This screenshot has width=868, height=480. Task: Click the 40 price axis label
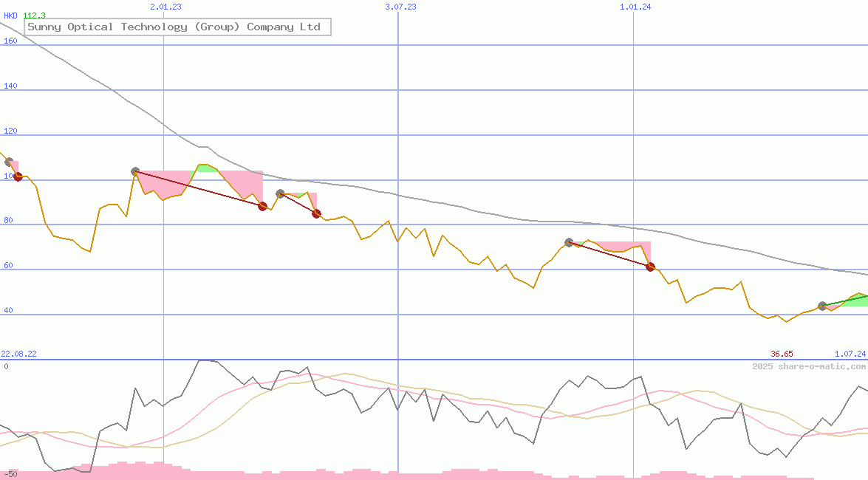click(8, 311)
